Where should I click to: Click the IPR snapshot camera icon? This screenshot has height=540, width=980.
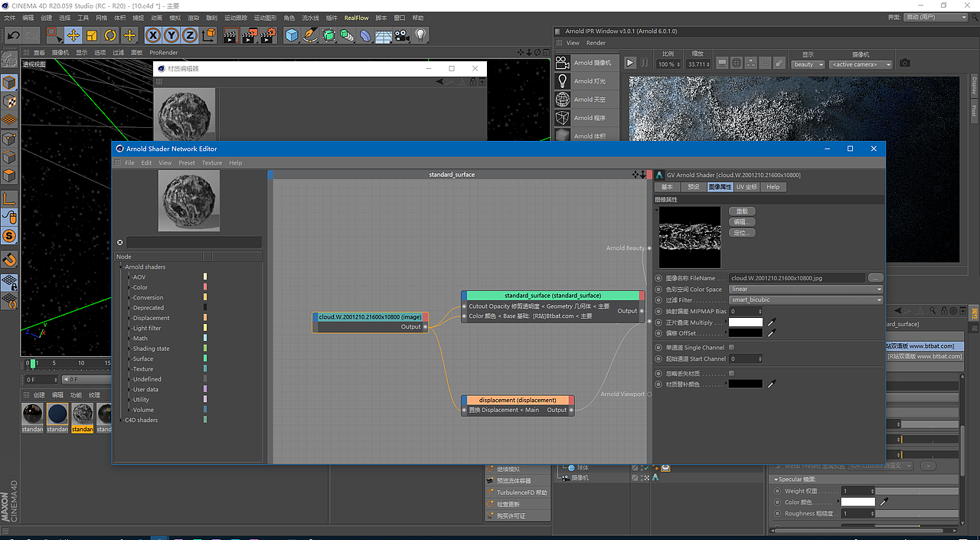coord(905,63)
